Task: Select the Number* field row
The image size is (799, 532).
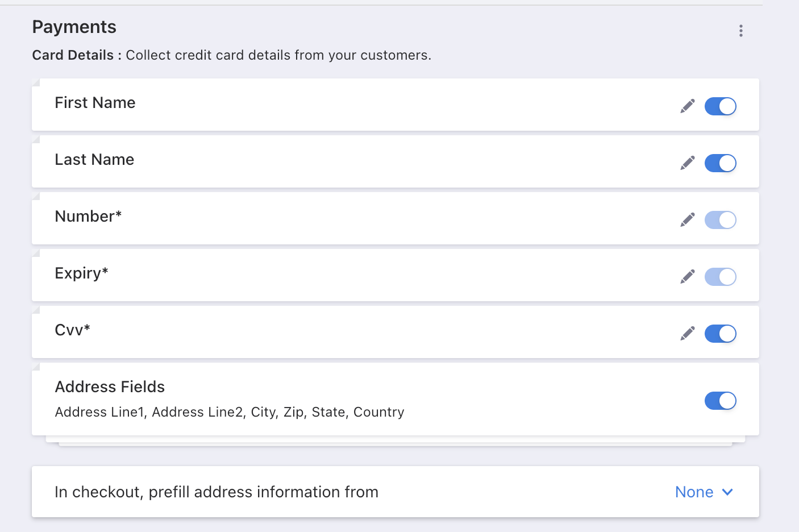Action: tap(341, 218)
